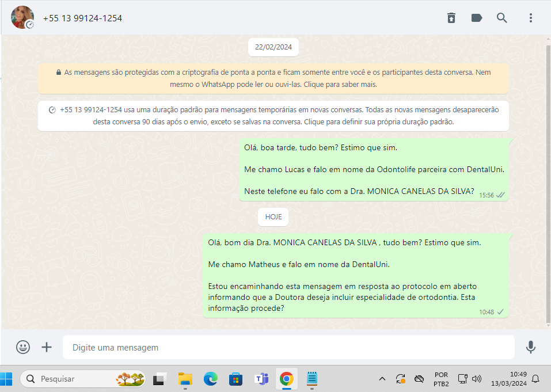
Task: Click the lock icon in the encryption notice
Action: tap(59, 73)
